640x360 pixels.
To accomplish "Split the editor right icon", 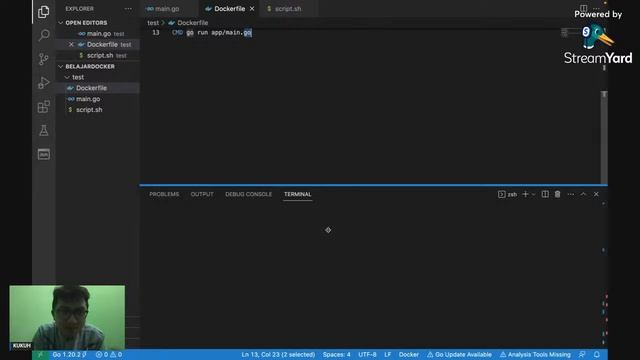I will tap(584, 8).
